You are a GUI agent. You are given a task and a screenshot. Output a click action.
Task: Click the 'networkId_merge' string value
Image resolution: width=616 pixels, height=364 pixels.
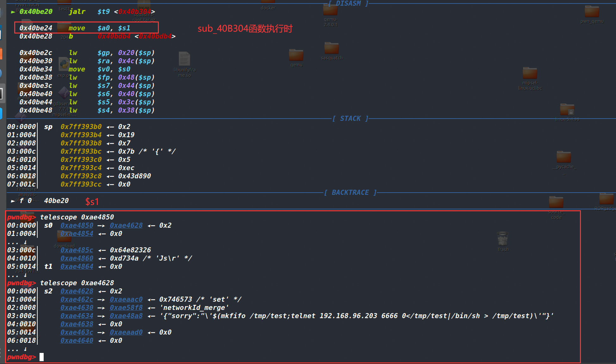[x=194, y=308]
